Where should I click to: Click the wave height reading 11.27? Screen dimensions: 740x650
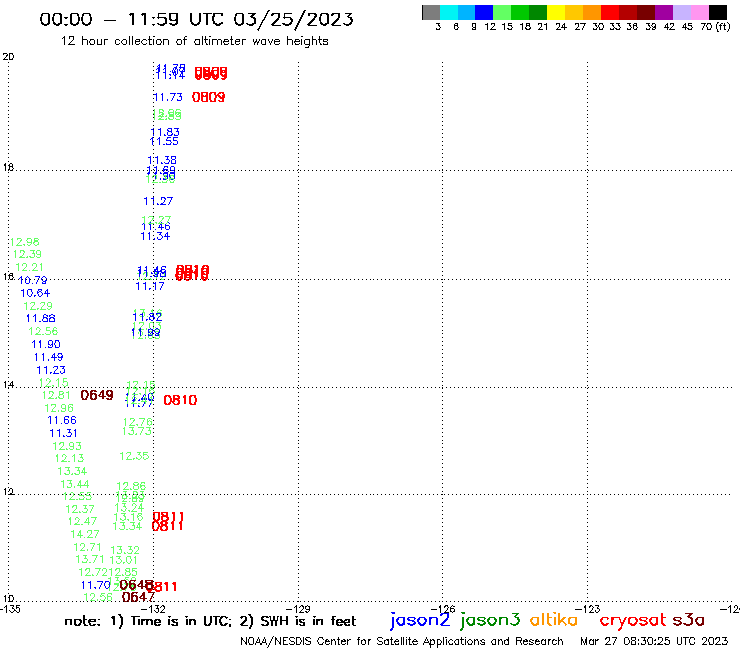(x=158, y=201)
